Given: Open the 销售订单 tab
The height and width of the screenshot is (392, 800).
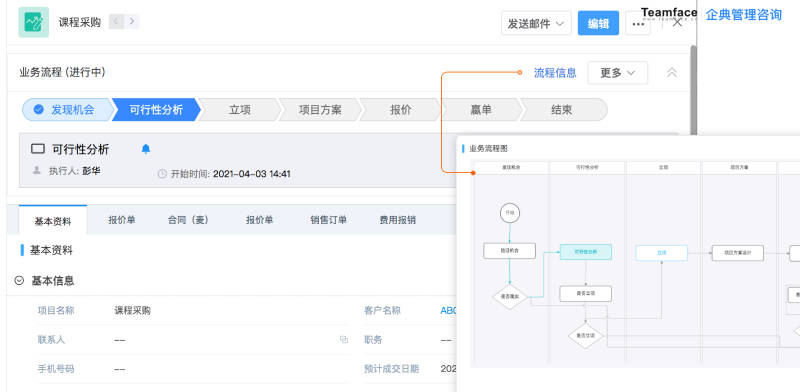Looking at the screenshot, I should click(x=329, y=220).
